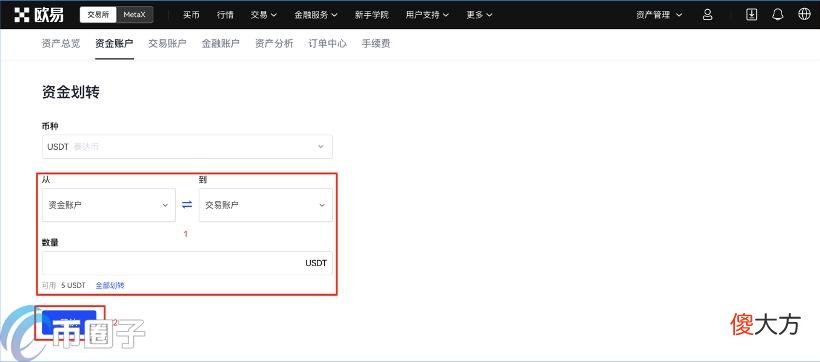
Task: Open the 到 交易账户 dropdown
Action: [x=266, y=205]
